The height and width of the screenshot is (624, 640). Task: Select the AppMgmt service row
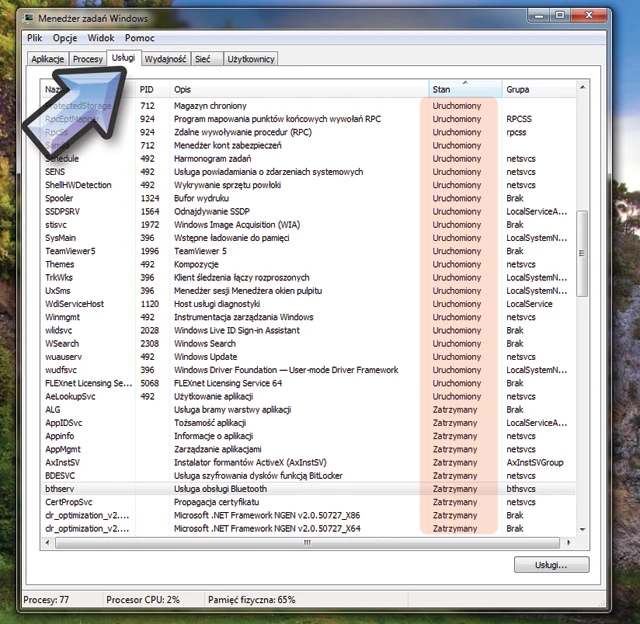point(308,449)
